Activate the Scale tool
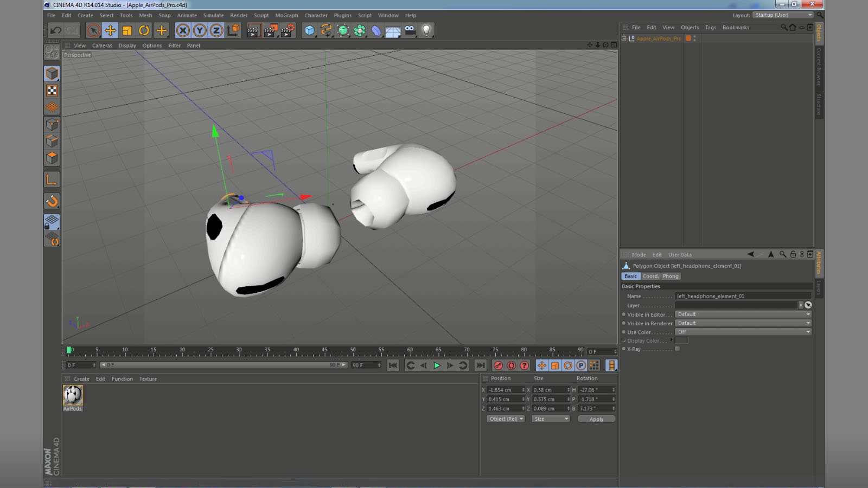Image resolution: width=868 pixels, height=488 pixels. [x=127, y=30]
